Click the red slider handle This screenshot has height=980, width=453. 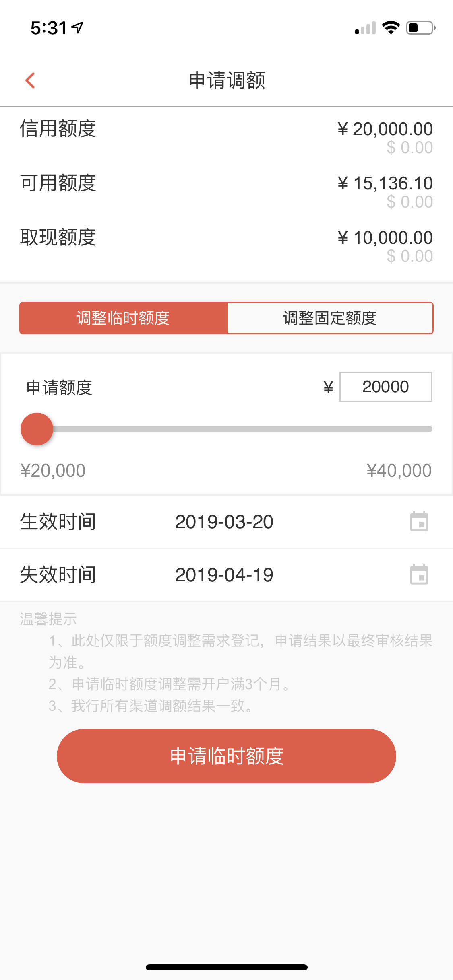pyautogui.click(x=37, y=429)
